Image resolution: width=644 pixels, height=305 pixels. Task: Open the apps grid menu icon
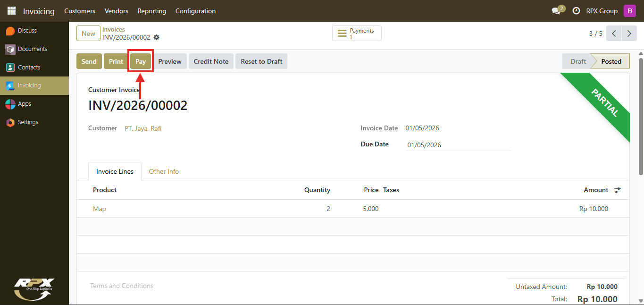point(11,11)
